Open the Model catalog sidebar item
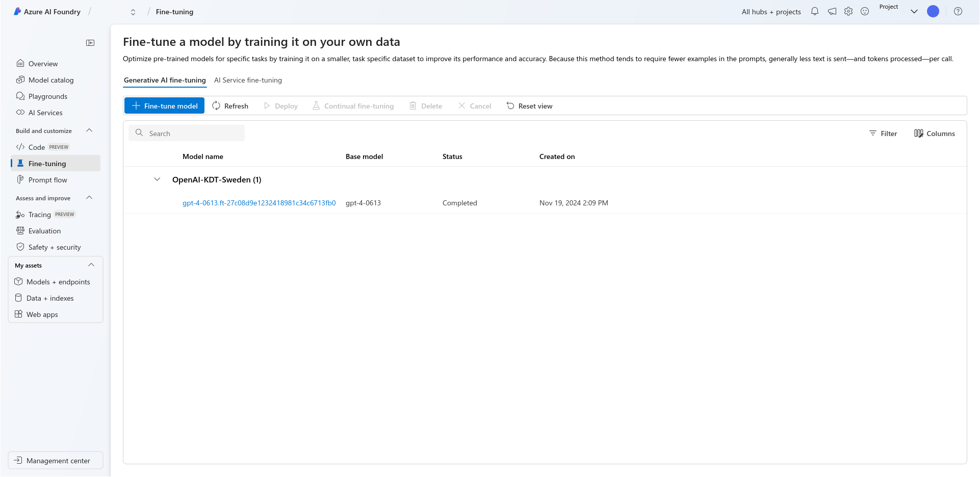The image size is (980, 477). coord(56,79)
